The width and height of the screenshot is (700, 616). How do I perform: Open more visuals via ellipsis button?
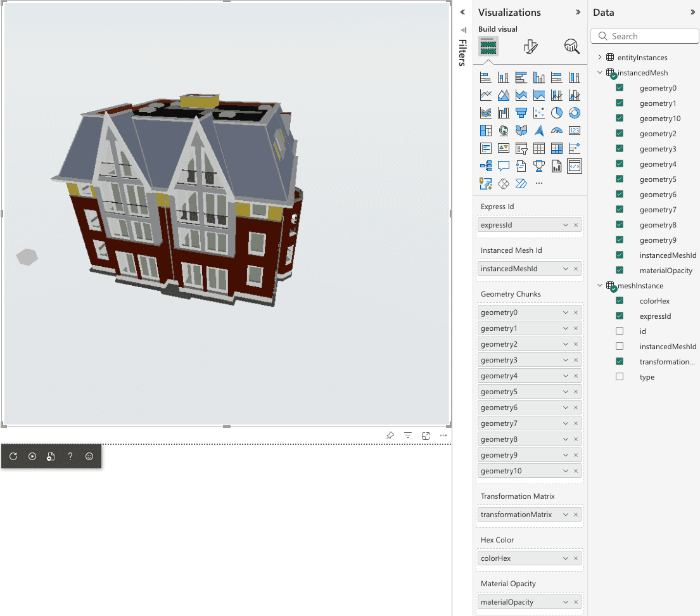539,184
